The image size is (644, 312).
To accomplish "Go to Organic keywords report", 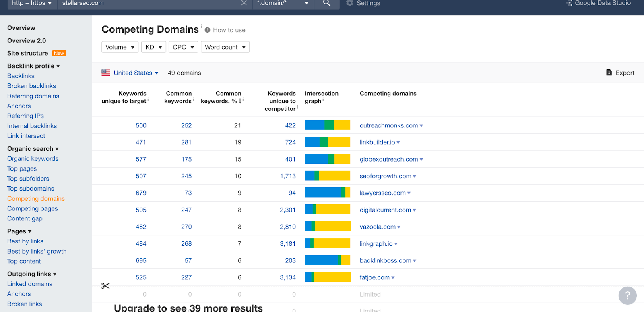I will click(33, 158).
